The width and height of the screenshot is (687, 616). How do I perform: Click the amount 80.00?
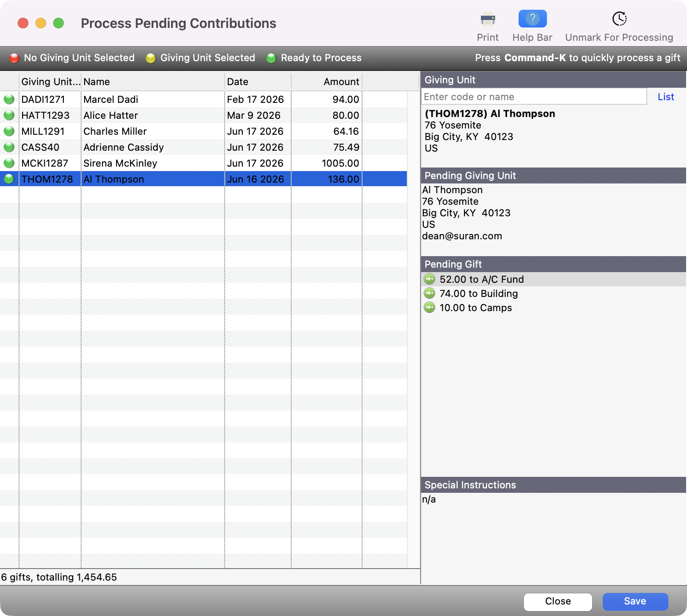(x=346, y=115)
